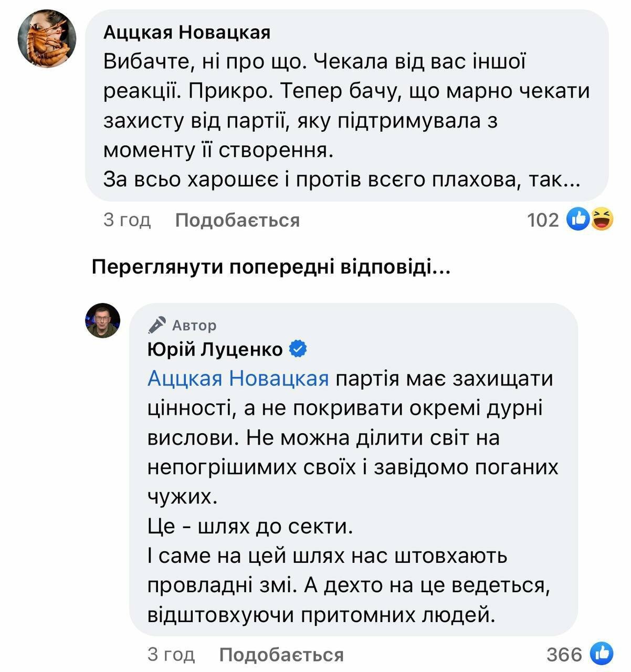Open the 102 reactions count
Screen dimensions: 631x672
coord(543,219)
